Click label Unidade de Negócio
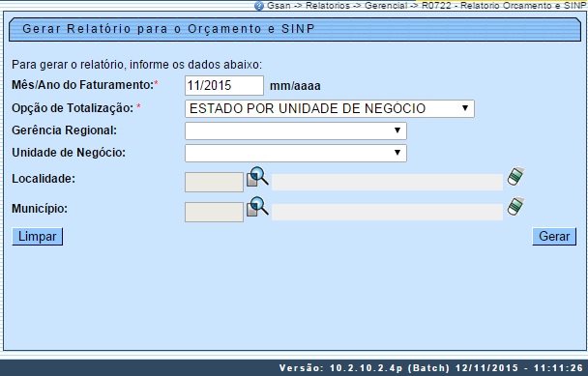 [69, 153]
